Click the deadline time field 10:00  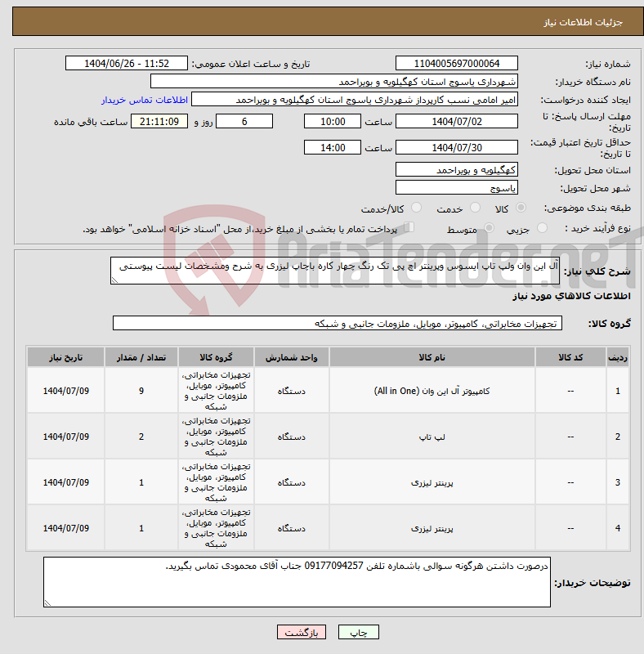(333, 121)
